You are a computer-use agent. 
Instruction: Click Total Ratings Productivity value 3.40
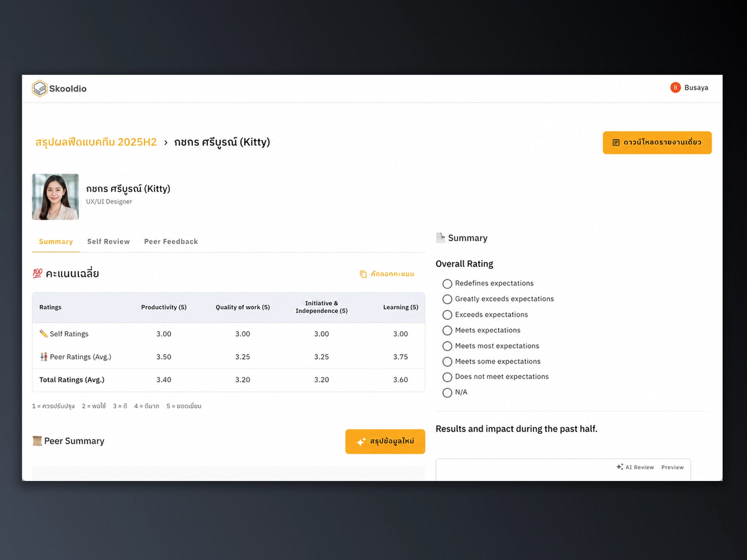pyautogui.click(x=164, y=380)
